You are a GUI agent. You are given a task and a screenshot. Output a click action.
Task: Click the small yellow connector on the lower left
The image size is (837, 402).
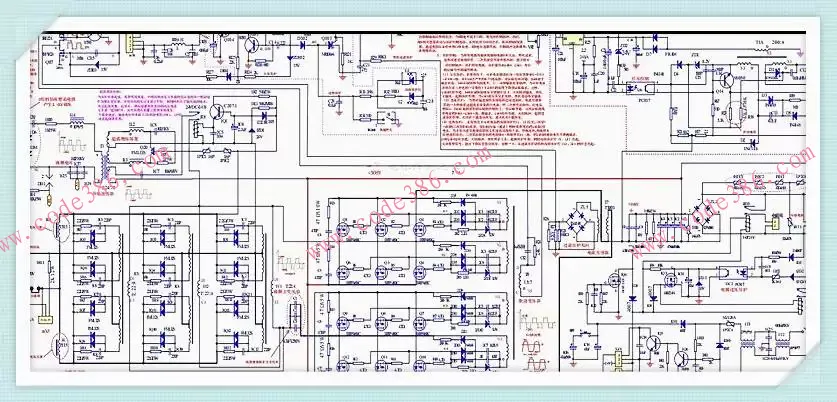click(46, 320)
